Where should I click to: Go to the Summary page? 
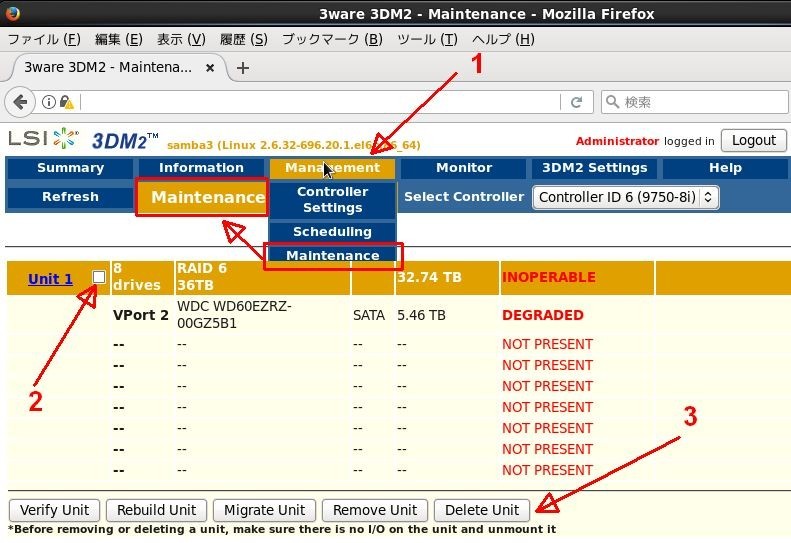click(x=70, y=168)
